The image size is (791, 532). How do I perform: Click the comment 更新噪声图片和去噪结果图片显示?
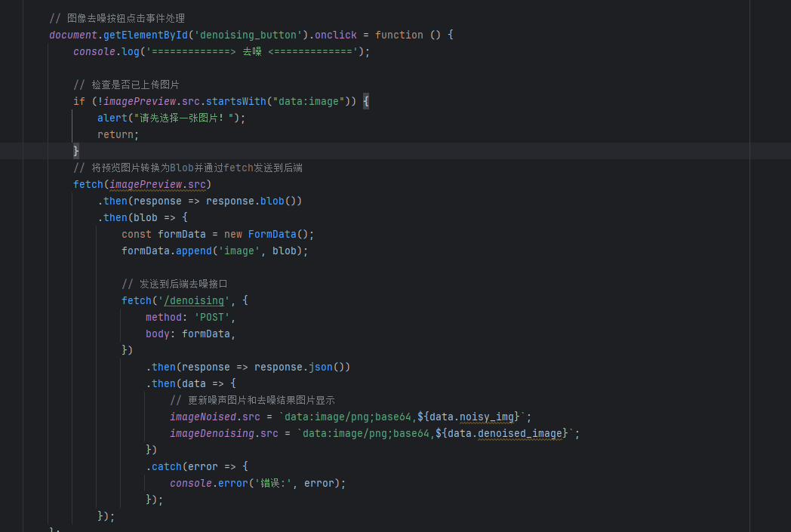pyautogui.click(x=252, y=401)
